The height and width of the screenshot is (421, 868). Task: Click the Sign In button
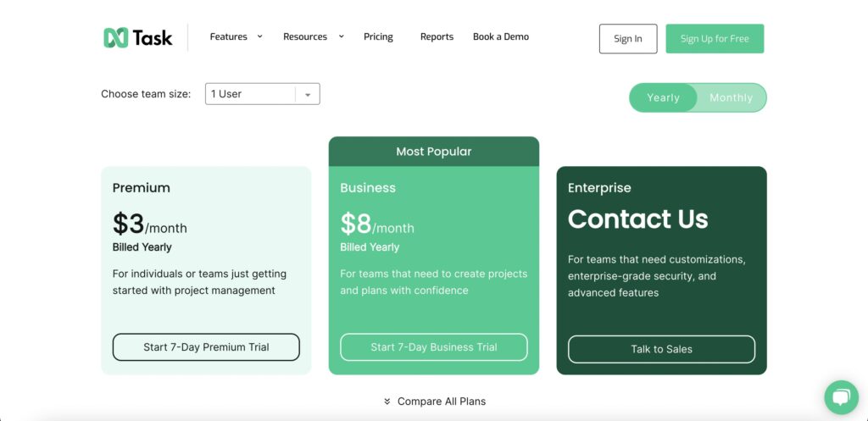(x=628, y=39)
